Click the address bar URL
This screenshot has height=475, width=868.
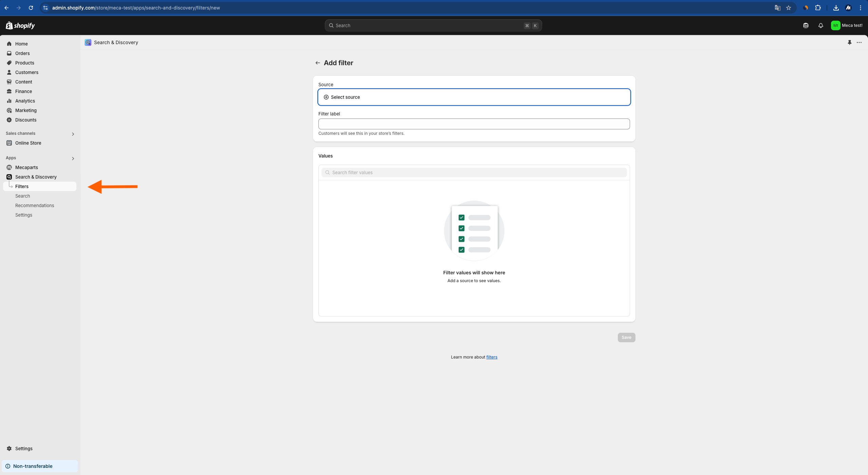pyautogui.click(x=136, y=8)
